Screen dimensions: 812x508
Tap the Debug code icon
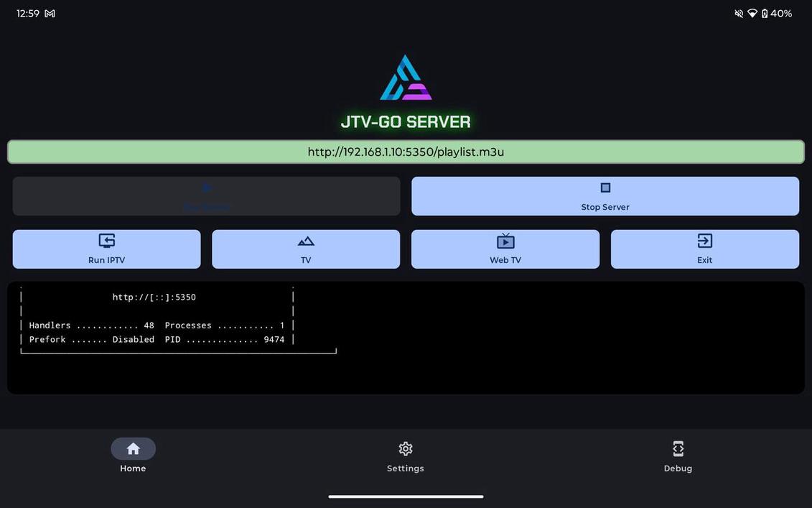pyautogui.click(x=678, y=448)
